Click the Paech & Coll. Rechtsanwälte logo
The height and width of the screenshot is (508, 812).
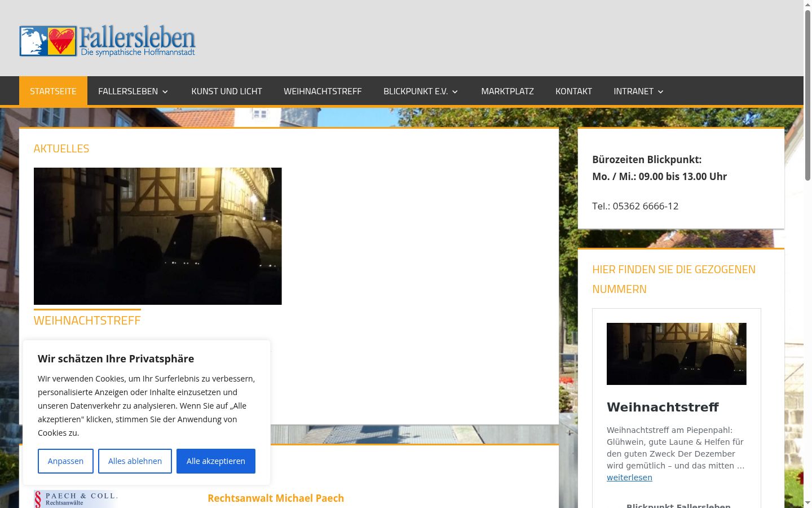pos(76,499)
